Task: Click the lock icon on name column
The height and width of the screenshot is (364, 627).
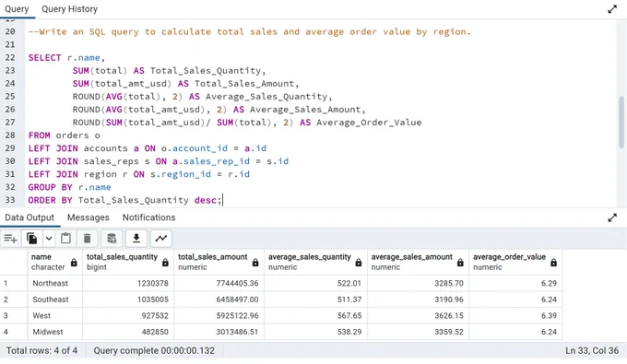Action: pos(74,263)
